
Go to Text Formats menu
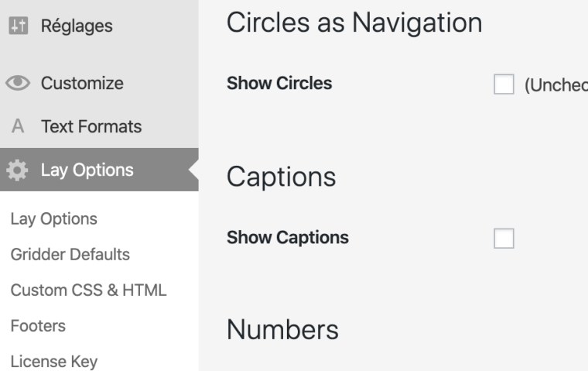(91, 126)
